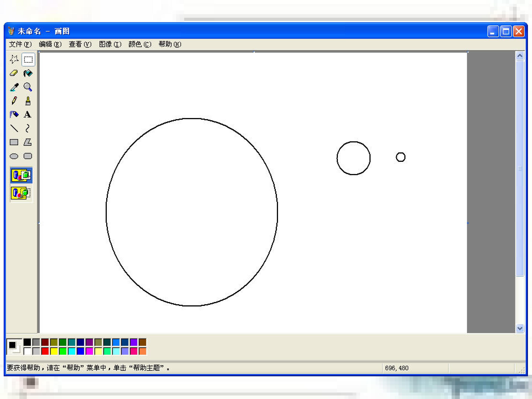Image resolution: width=532 pixels, height=399 pixels.
Task: Pick the orange color swatch
Action: click(x=143, y=351)
